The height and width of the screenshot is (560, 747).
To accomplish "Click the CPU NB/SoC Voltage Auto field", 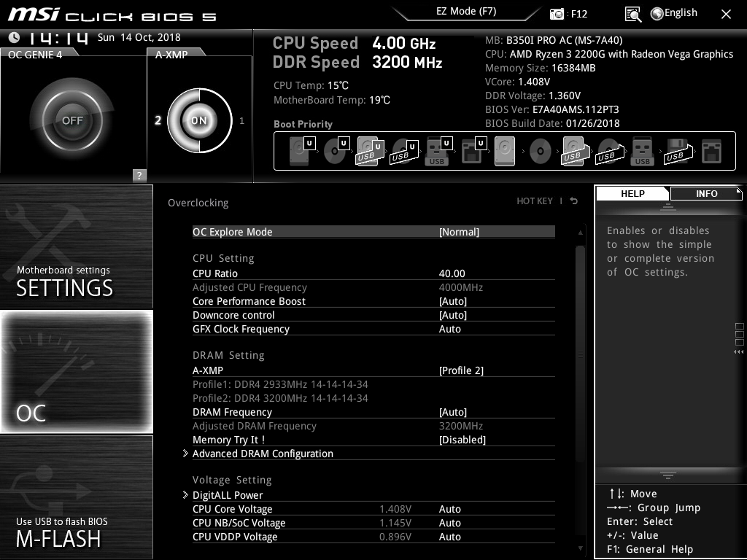I will coord(449,523).
